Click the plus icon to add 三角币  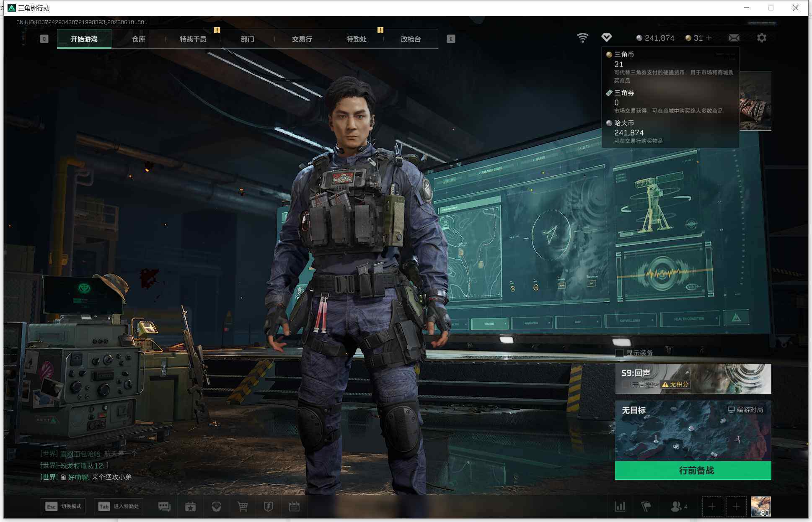(x=709, y=38)
